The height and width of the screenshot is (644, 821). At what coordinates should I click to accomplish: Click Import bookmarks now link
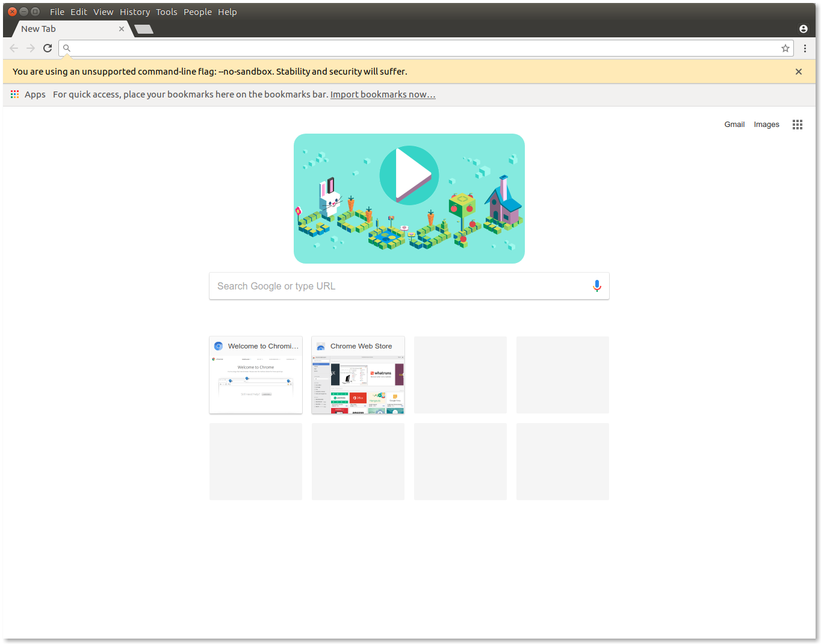click(383, 94)
